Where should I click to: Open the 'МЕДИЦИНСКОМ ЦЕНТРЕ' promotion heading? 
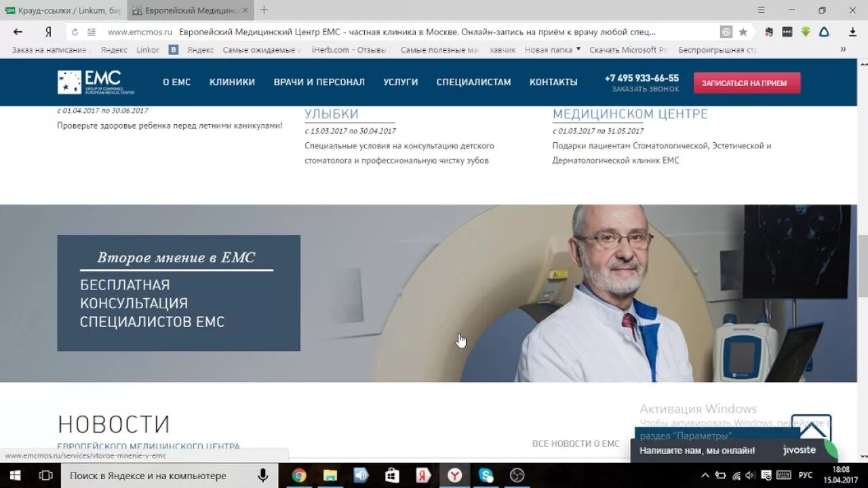coord(630,114)
